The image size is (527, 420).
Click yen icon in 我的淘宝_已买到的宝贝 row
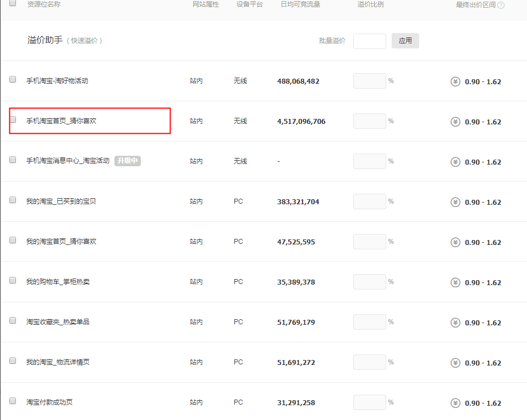tap(455, 202)
